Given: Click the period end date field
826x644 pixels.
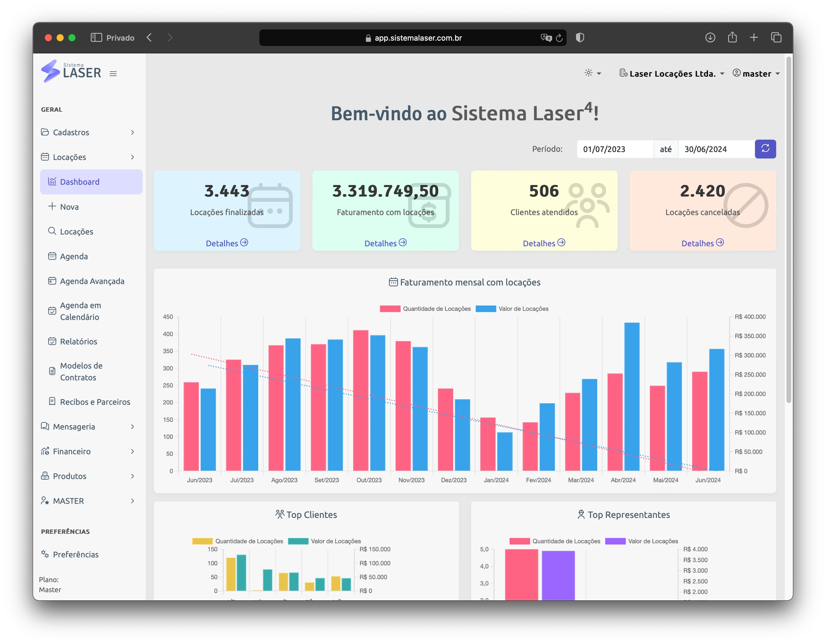Looking at the screenshot, I should 716,149.
